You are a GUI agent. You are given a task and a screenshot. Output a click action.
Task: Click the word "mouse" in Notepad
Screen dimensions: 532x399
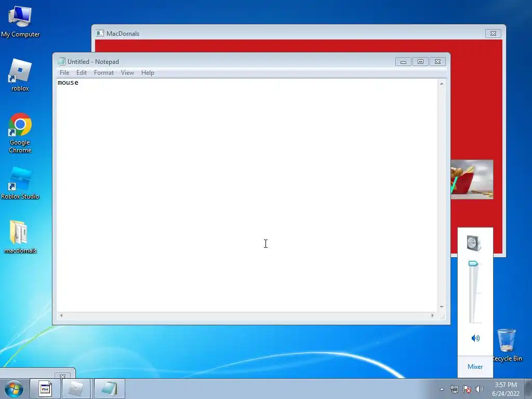(x=68, y=83)
